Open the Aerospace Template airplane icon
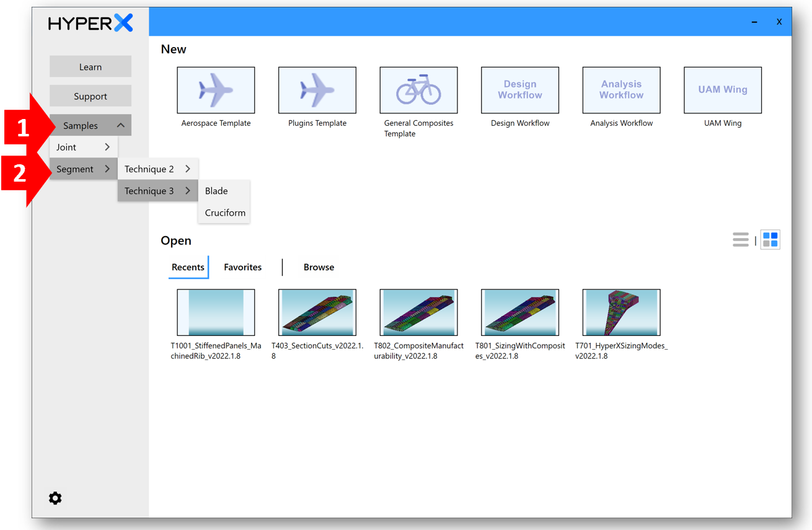812x530 pixels. point(216,91)
